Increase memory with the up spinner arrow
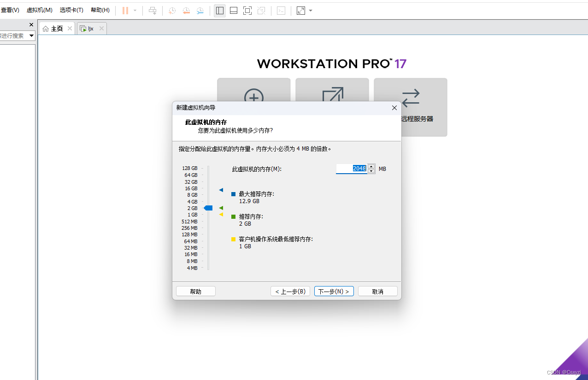 371,166
